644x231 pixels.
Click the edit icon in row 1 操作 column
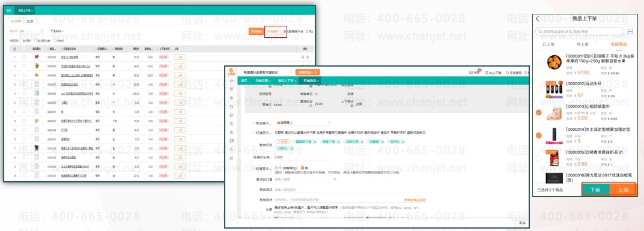coord(303,57)
